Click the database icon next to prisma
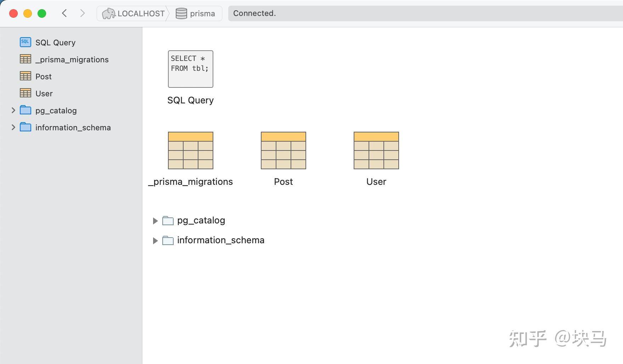 click(x=181, y=13)
